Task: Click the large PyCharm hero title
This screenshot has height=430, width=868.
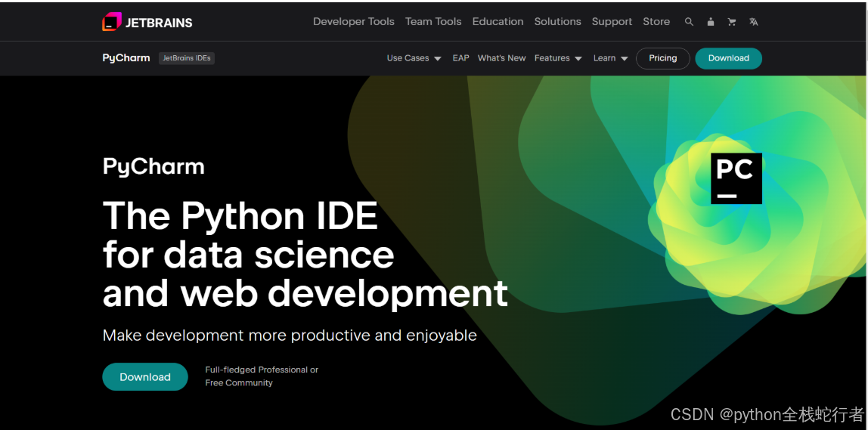Action: point(153,167)
